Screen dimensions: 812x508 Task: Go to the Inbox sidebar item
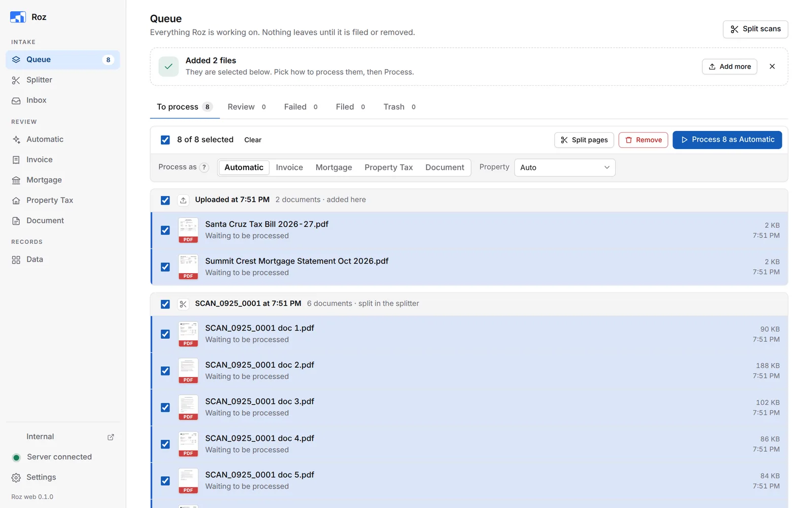point(62,100)
